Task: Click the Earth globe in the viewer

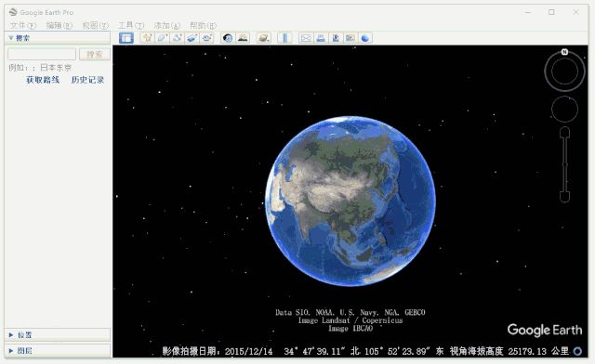Action: [350, 201]
